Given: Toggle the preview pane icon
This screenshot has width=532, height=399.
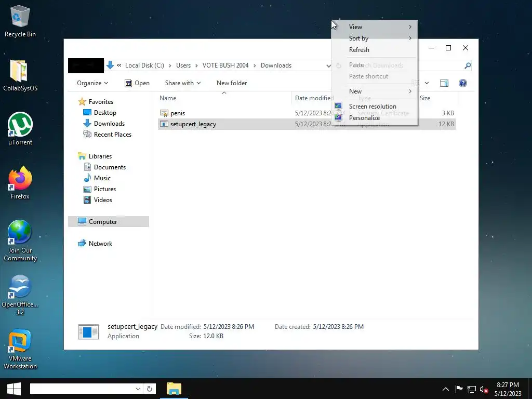Looking at the screenshot, I should point(444,83).
